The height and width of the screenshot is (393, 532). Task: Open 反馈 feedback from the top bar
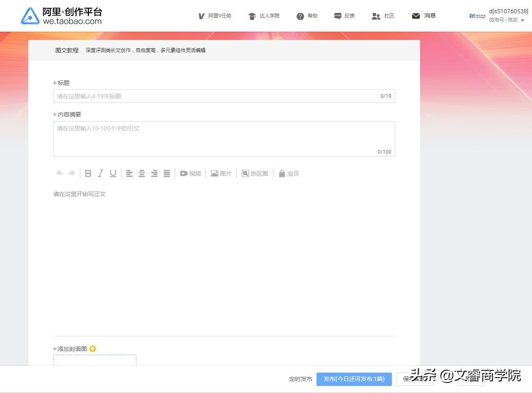tap(344, 15)
